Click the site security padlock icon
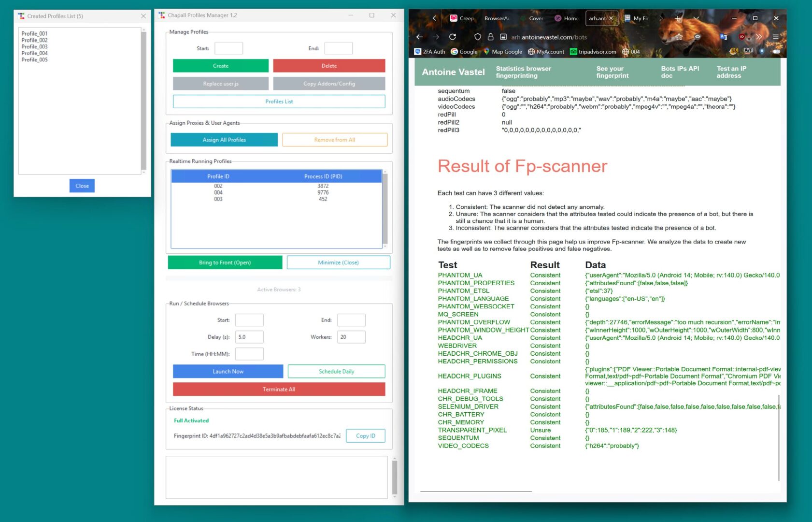This screenshot has height=522, width=812. tap(490, 37)
